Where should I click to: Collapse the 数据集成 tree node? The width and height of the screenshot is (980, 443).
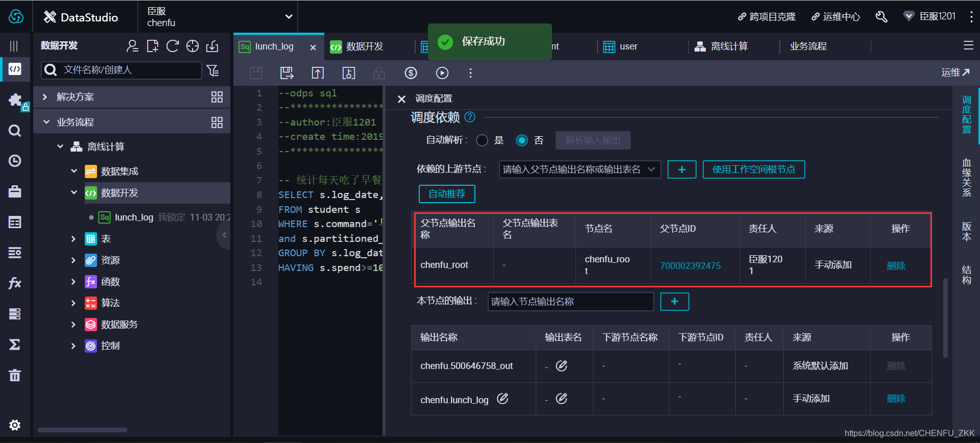pyautogui.click(x=74, y=171)
